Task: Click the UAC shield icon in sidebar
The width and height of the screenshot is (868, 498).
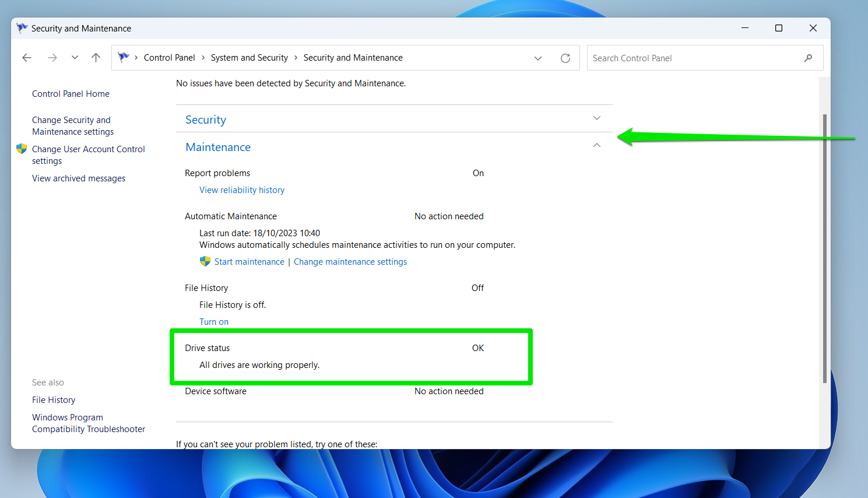Action: [x=22, y=149]
